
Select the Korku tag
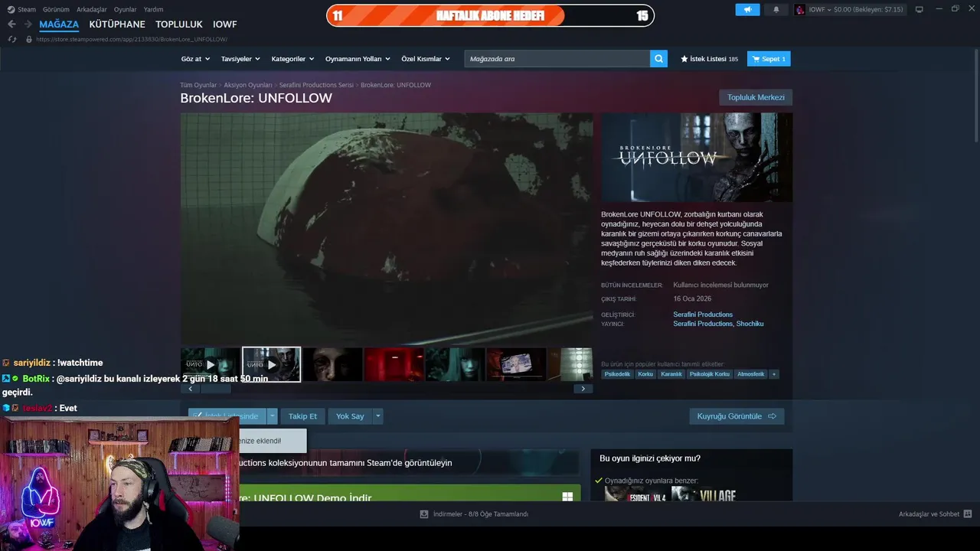[x=645, y=374]
